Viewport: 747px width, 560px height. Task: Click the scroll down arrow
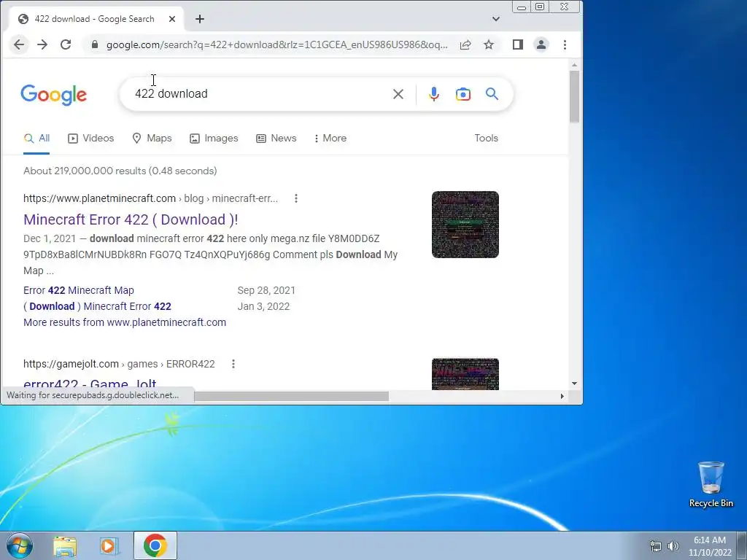574,384
